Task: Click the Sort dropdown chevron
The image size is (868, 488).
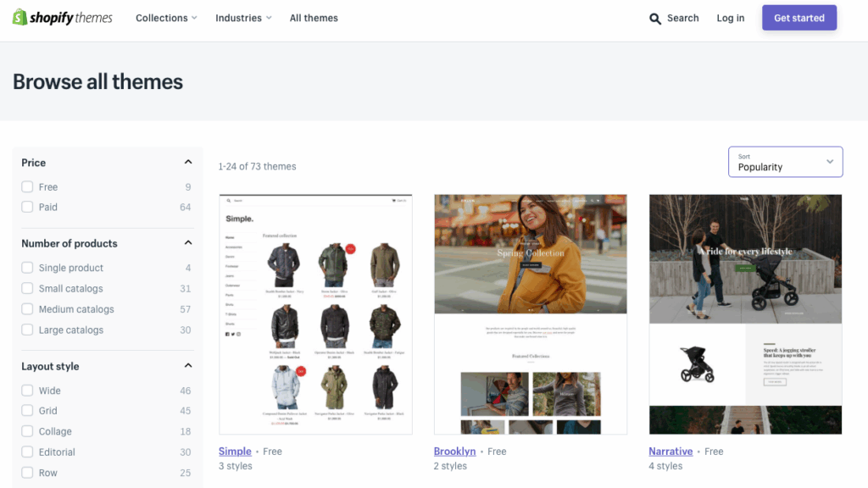Action: (x=830, y=162)
